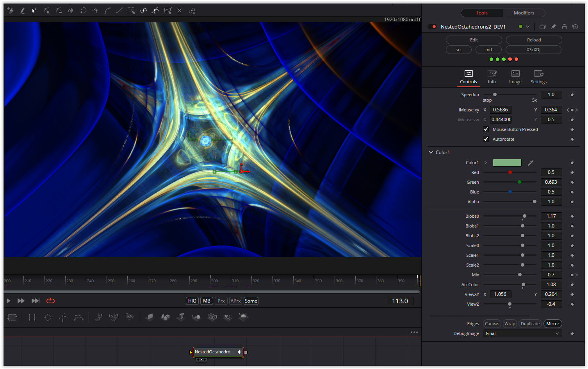
Task: Add a B-Spline mask tool
Action: point(79,317)
